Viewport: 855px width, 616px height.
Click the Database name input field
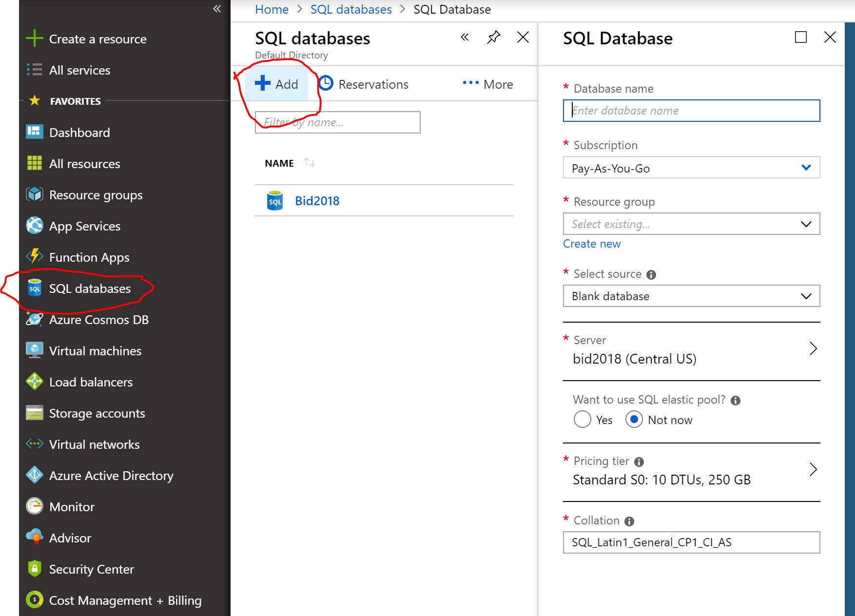click(691, 111)
